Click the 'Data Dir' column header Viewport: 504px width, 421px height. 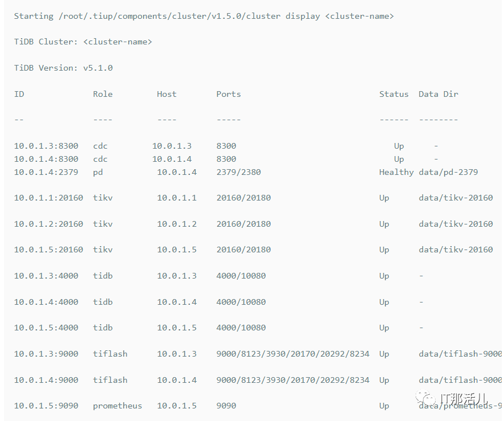click(438, 94)
